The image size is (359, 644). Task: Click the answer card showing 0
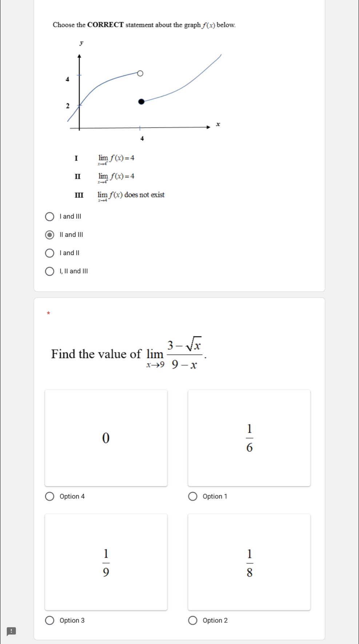click(x=106, y=438)
